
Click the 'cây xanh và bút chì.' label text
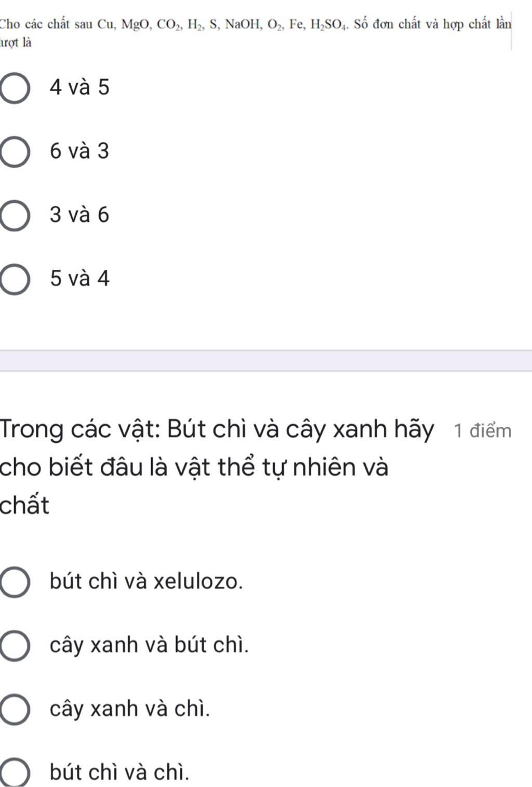[x=149, y=645]
